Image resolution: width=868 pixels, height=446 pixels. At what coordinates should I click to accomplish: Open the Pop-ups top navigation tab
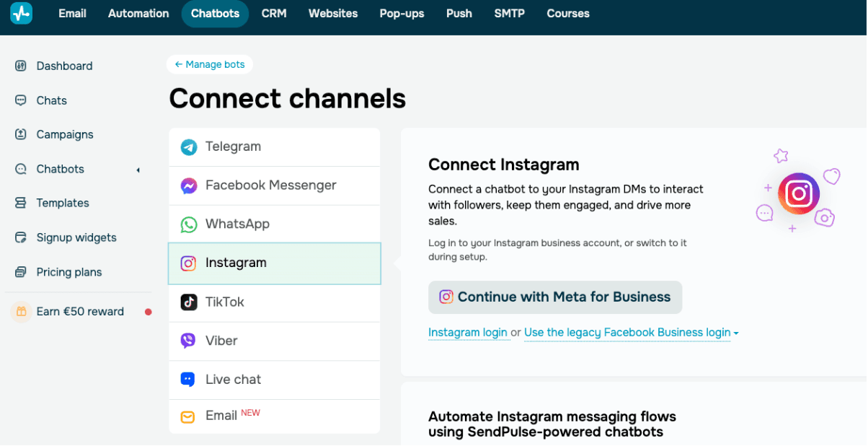(402, 13)
